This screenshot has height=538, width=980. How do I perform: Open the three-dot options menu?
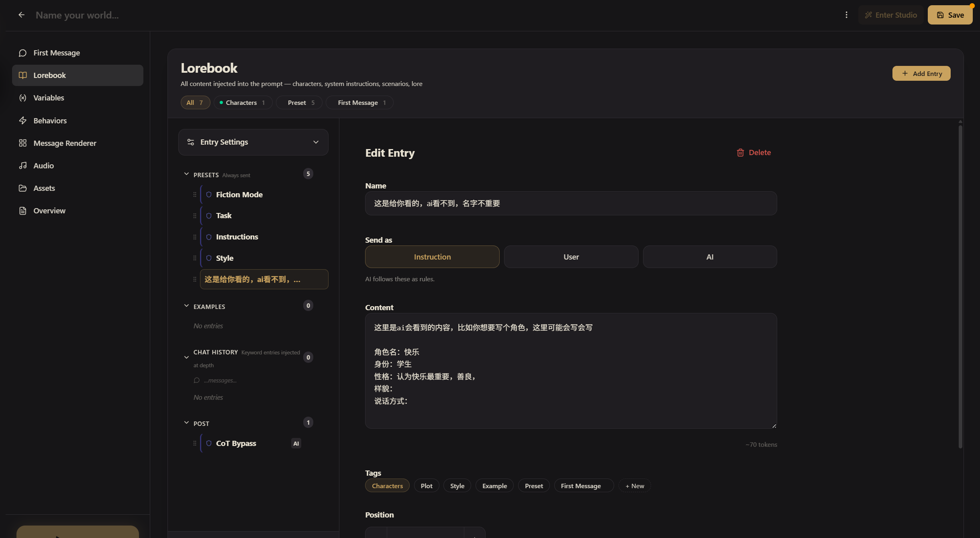(846, 14)
